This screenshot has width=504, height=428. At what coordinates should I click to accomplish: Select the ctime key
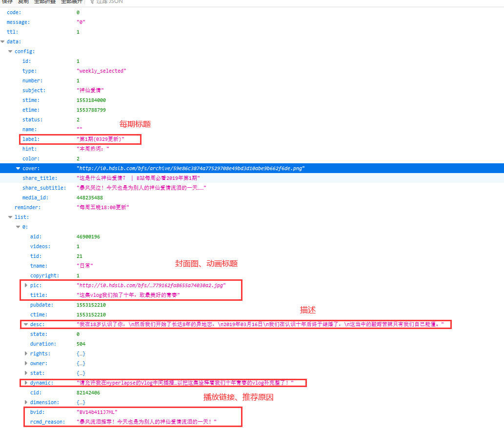[x=39, y=314]
